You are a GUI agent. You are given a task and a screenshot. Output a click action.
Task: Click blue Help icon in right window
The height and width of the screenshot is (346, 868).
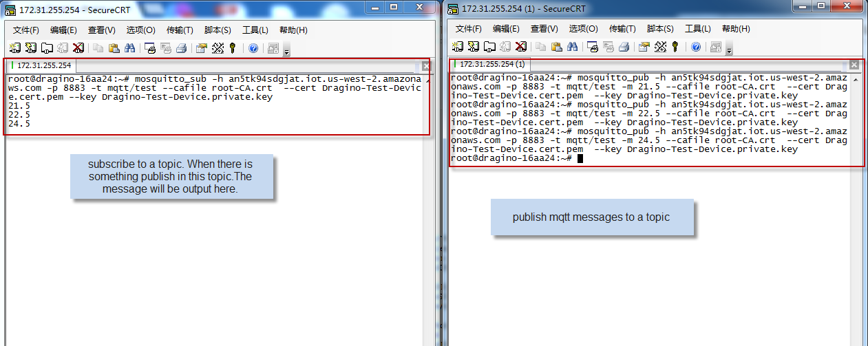(x=696, y=47)
